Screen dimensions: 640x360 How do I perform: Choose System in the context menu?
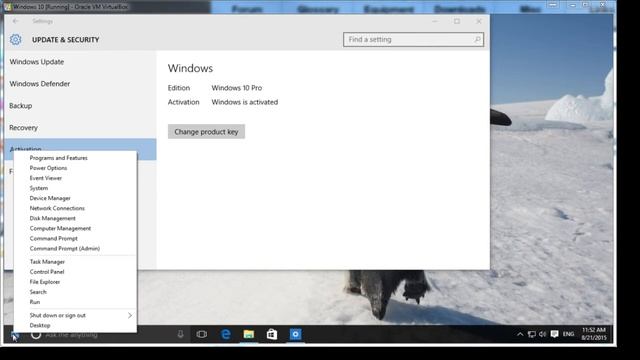[76, 188]
